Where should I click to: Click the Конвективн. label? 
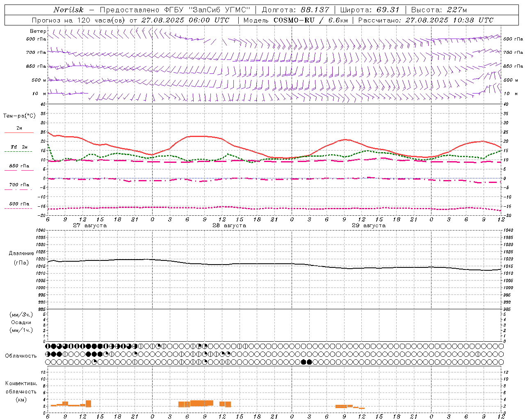[x=21, y=383]
